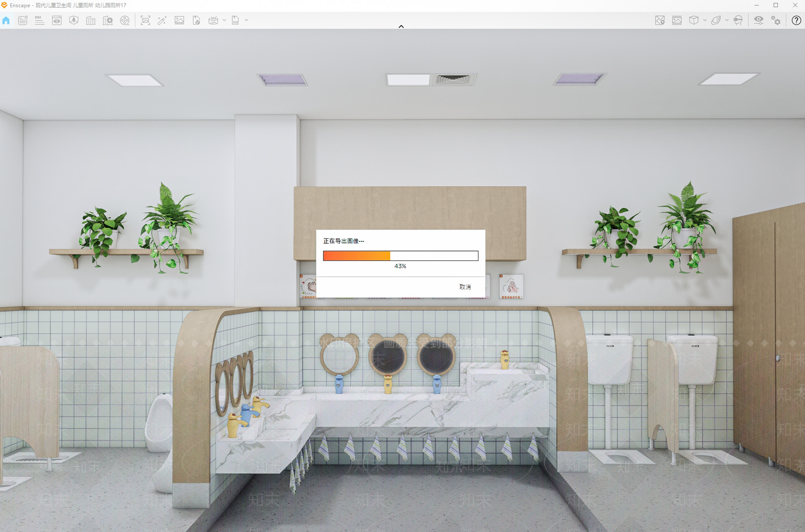Open the view management window icon
Screen dimensions: 805x532
tap(57, 21)
